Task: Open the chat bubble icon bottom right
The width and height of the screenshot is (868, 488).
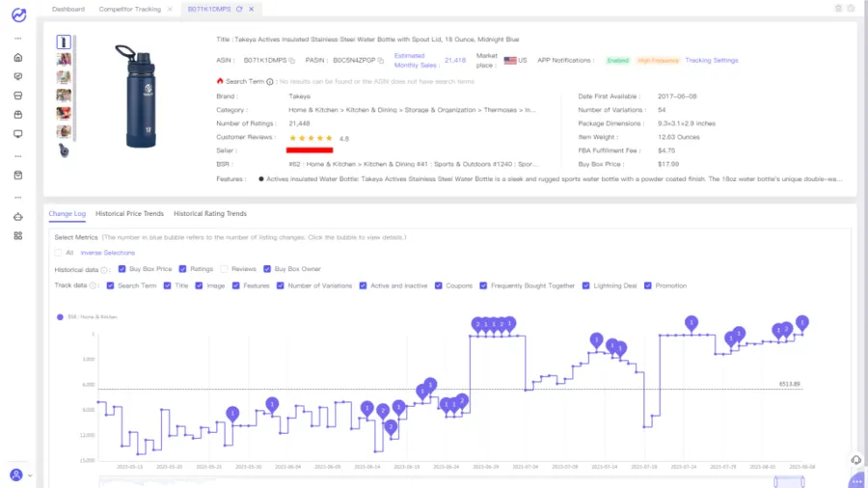Action: (x=857, y=480)
